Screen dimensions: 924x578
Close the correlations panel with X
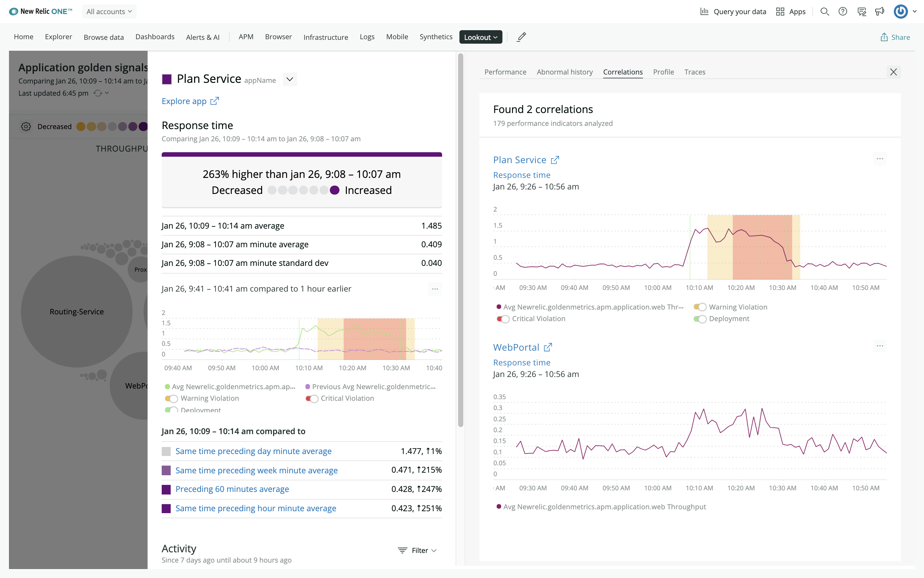(894, 72)
